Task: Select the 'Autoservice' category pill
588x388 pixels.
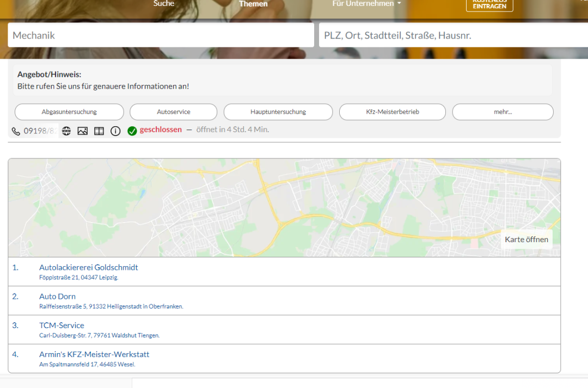Action: 173,112
